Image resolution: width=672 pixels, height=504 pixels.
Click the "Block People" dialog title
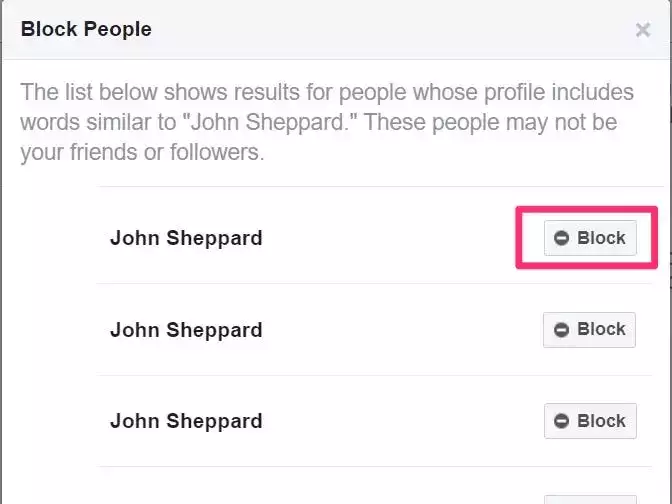click(86, 29)
